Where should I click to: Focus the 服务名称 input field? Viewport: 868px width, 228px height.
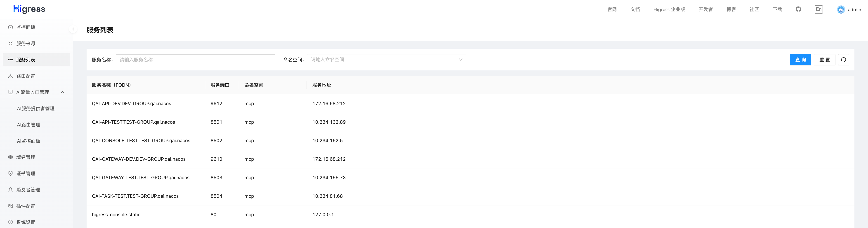[195, 60]
